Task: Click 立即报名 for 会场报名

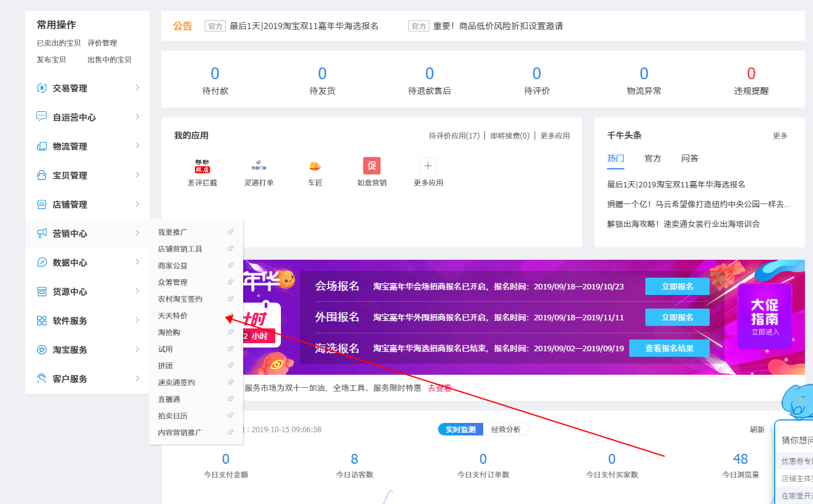Action: pos(677,286)
